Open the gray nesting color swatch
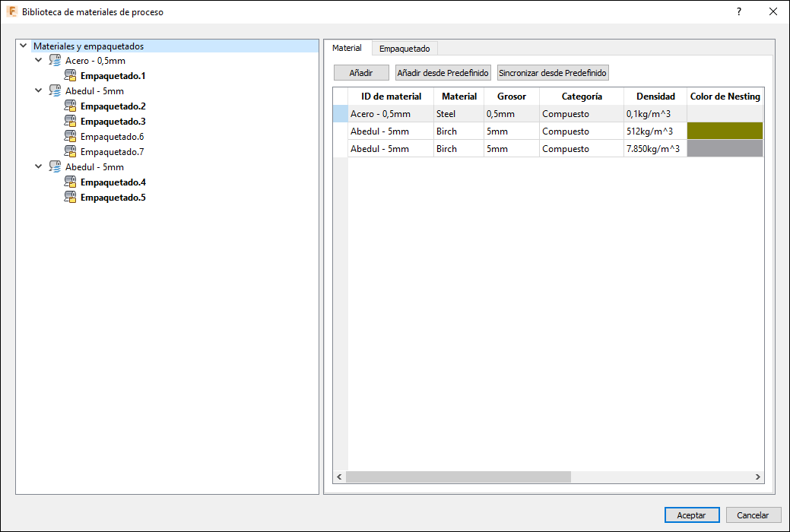790x532 pixels. 725,149
